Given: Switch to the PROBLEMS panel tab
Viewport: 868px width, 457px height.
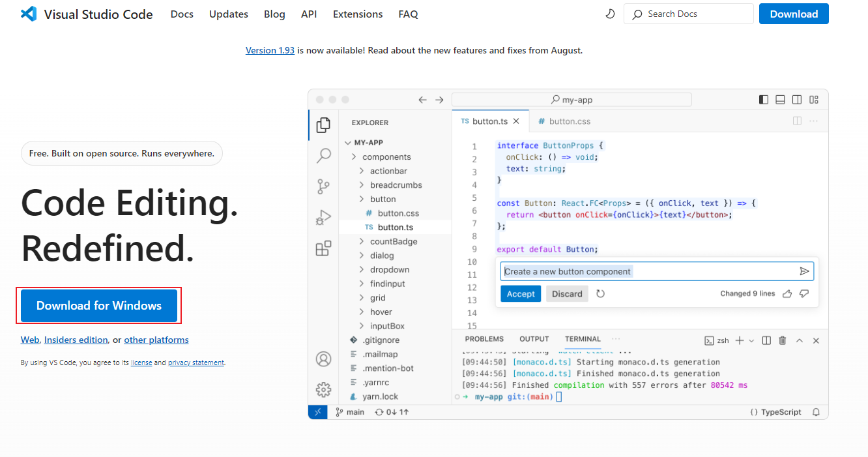Looking at the screenshot, I should point(484,339).
